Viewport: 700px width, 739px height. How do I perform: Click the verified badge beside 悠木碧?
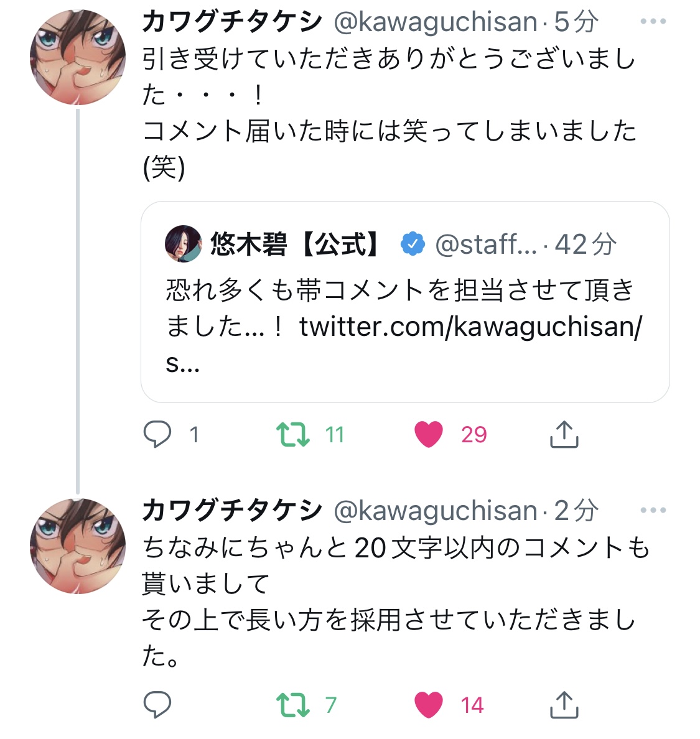point(412,244)
